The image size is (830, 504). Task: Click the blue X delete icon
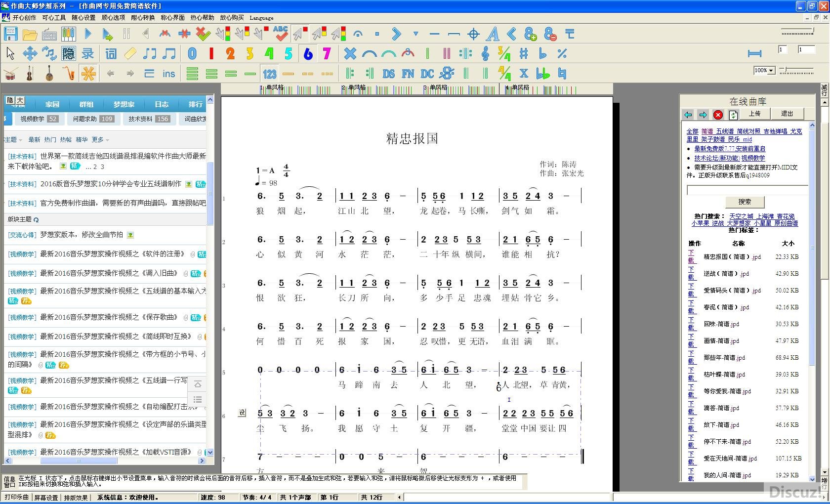click(350, 53)
